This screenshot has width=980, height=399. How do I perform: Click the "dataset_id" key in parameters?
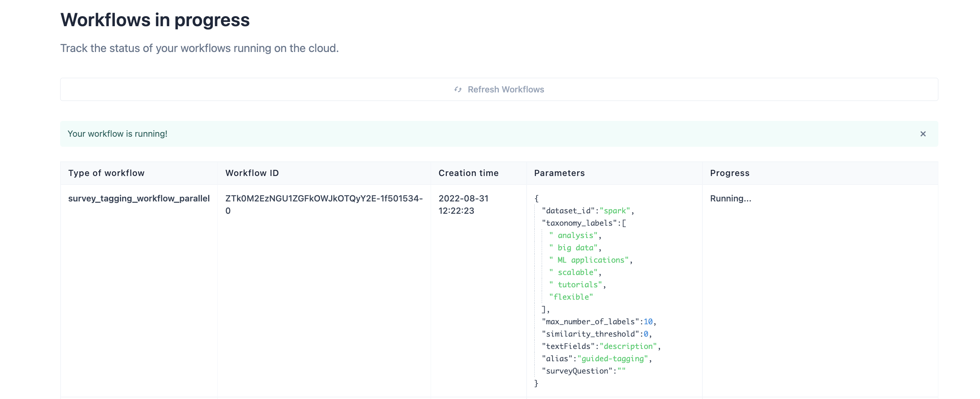coord(568,211)
